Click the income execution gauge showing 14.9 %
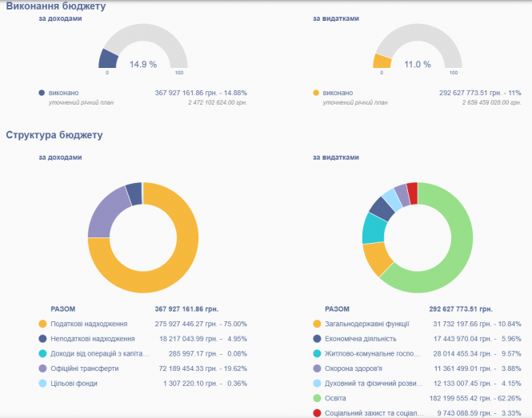This screenshot has height=418, width=532. tap(142, 50)
